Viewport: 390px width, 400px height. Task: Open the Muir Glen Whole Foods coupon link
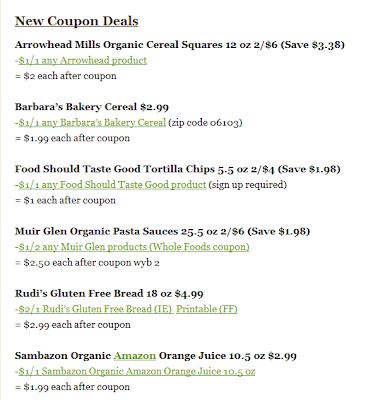134,247
